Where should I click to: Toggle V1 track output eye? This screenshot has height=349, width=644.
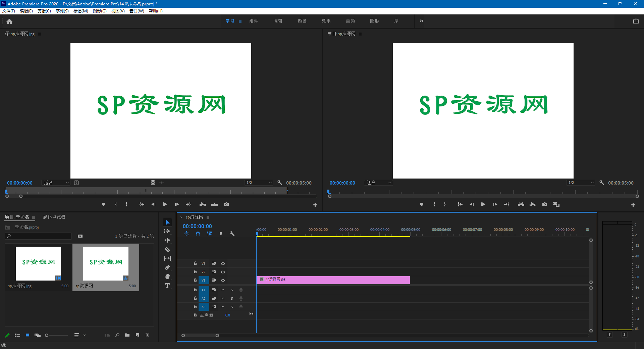pyautogui.click(x=223, y=281)
